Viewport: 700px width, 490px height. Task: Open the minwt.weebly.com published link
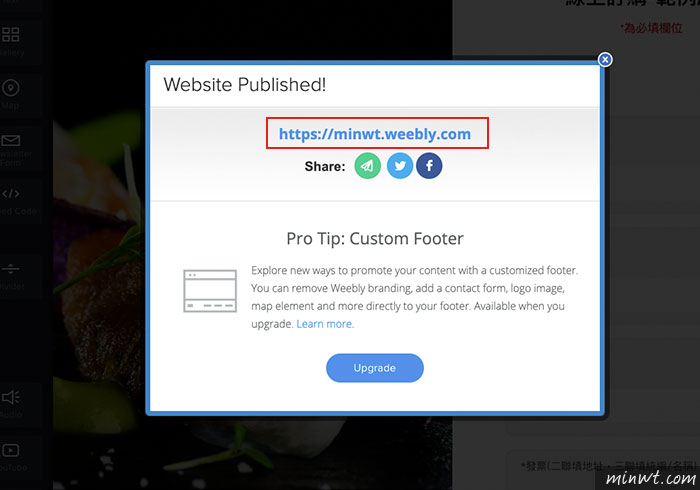pyautogui.click(x=375, y=134)
